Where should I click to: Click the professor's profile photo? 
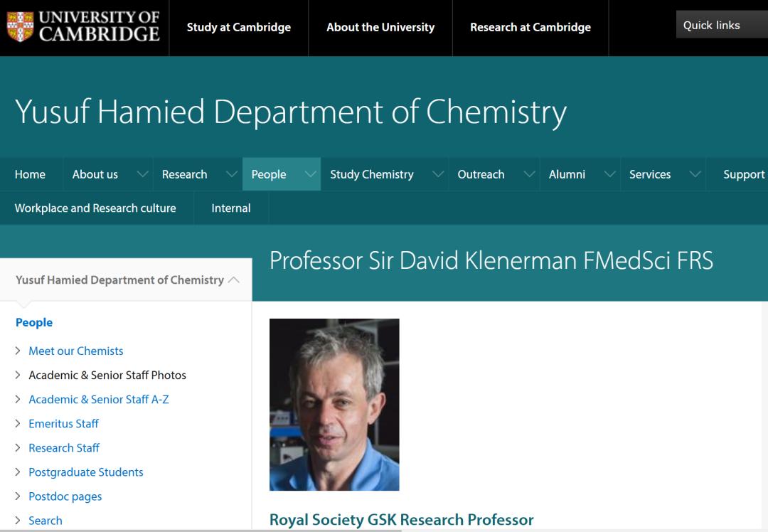click(x=334, y=405)
